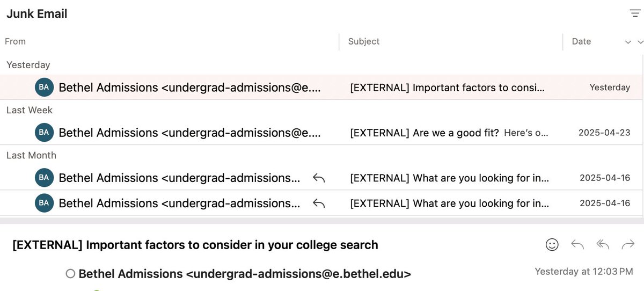Screen dimensions: 644x291
Task: Click replied arrow icon on first 2025-04-16 email
Action: [319, 178]
